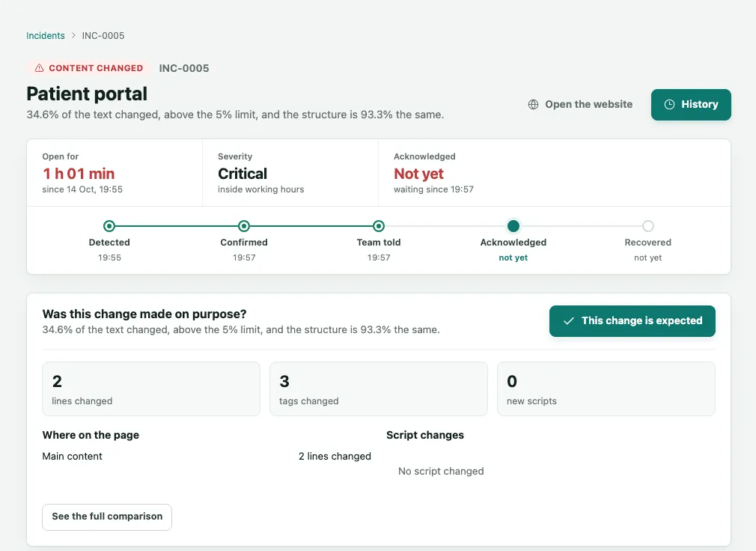Click the '2 lines changed' stat card
Viewport: 756px width, 551px height.
tap(151, 389)
